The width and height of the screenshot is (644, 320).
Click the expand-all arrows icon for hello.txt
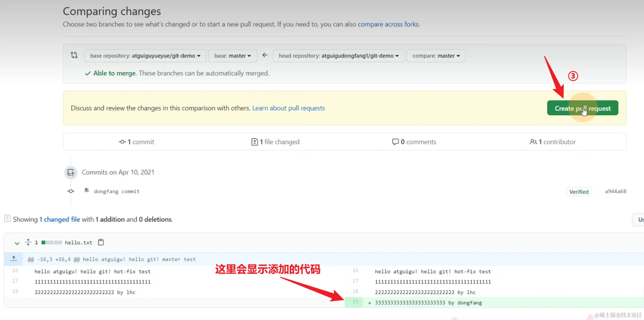(x=28, y=242)
